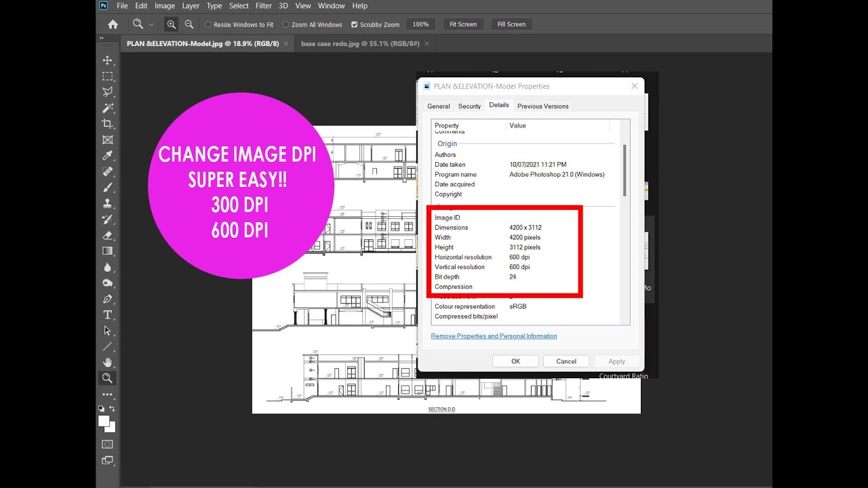The image size is (868, 488).
Task: Open the Filter menu
Action: pyautogui.click(x=264, y=5)
